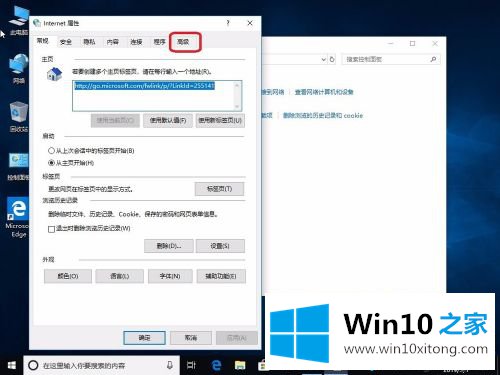
Task: Minimize the Control Panel window
Action: pyautogui.click(x=391, y=43)
